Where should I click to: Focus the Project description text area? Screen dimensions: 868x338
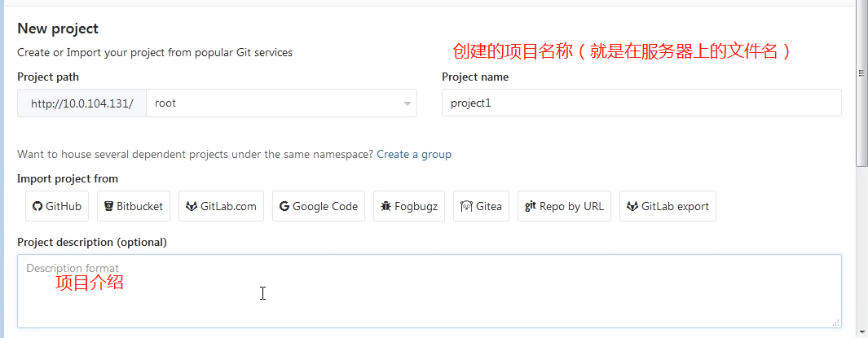tap(430, 291)
